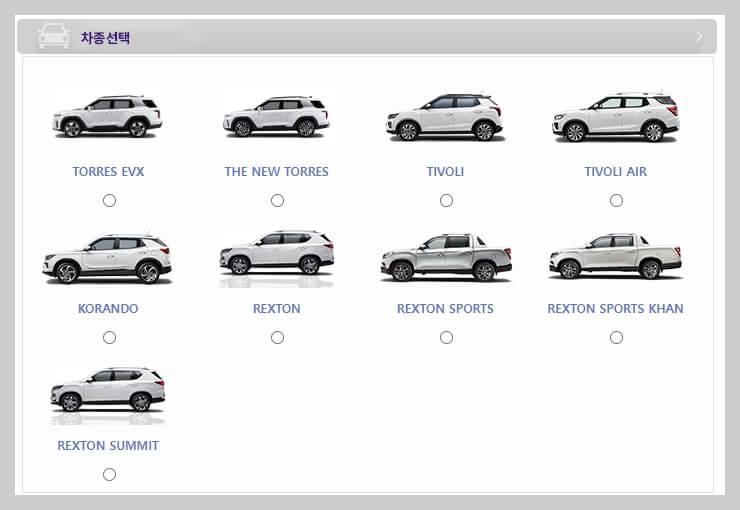Click the REXTON SUMMIT model label

click(108, 445)
